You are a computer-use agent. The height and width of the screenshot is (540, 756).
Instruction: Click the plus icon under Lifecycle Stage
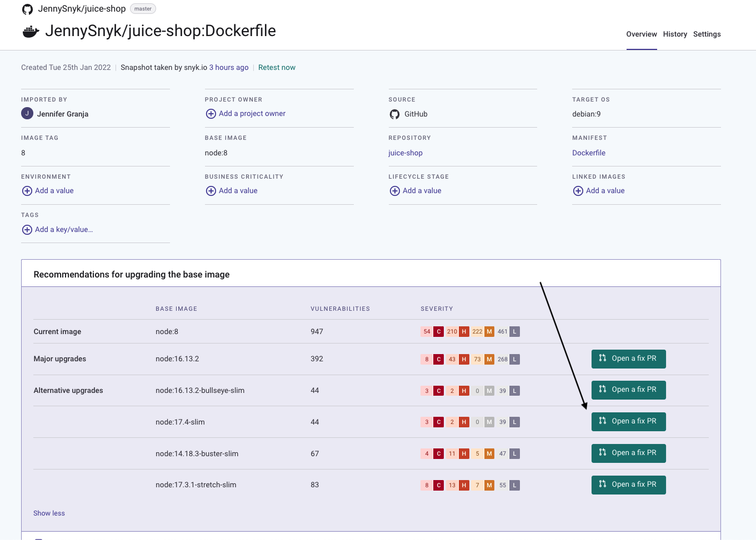[395, 191]
